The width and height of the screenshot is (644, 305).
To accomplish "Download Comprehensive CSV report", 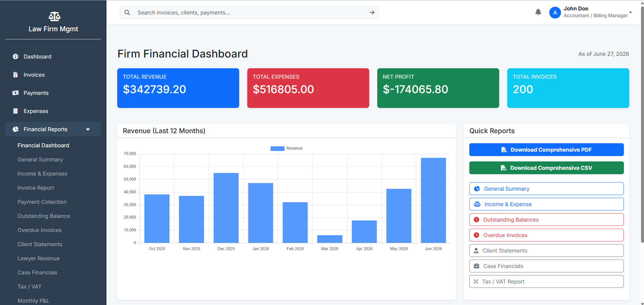I will pyautogui.click(x=546, y=168).
